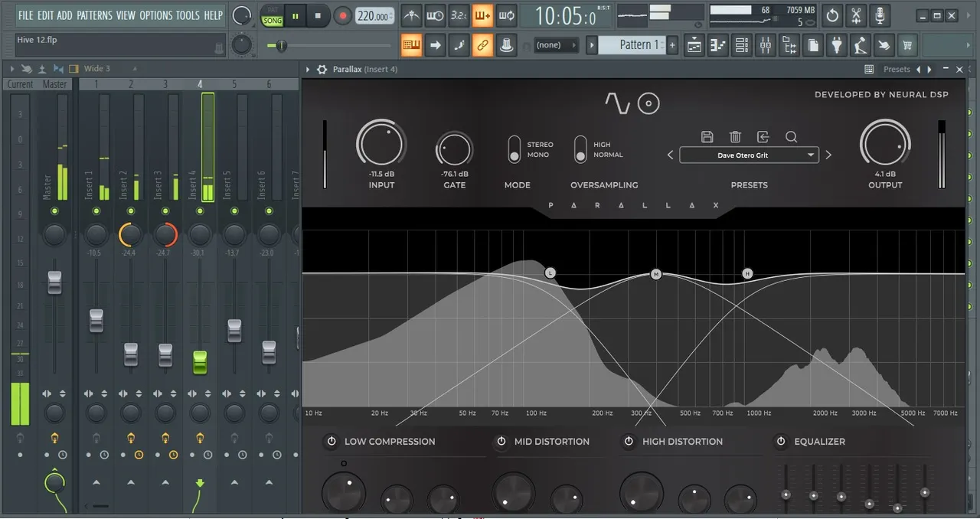Mute Insert 2 via green LED

click(131, 211)
